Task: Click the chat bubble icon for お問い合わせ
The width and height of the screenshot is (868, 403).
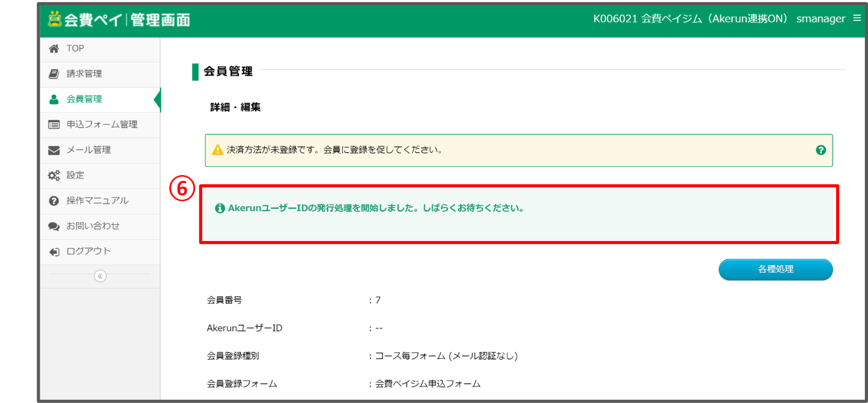Action: coord(54,226)
